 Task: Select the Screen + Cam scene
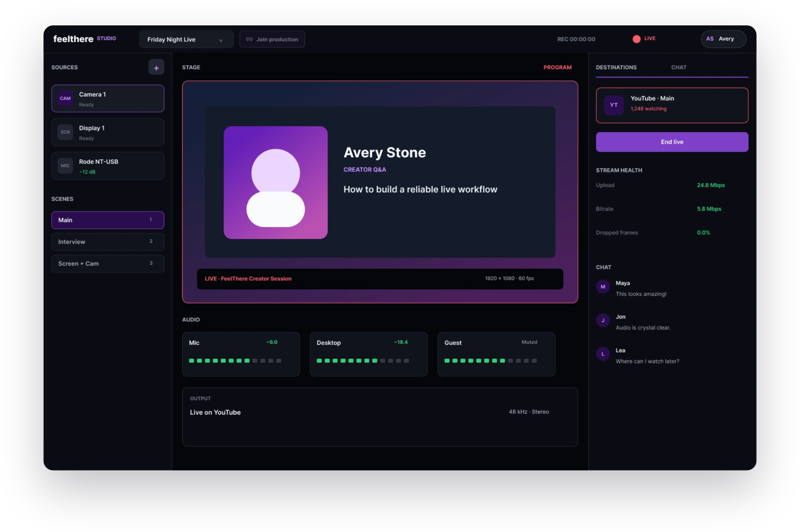108,264
